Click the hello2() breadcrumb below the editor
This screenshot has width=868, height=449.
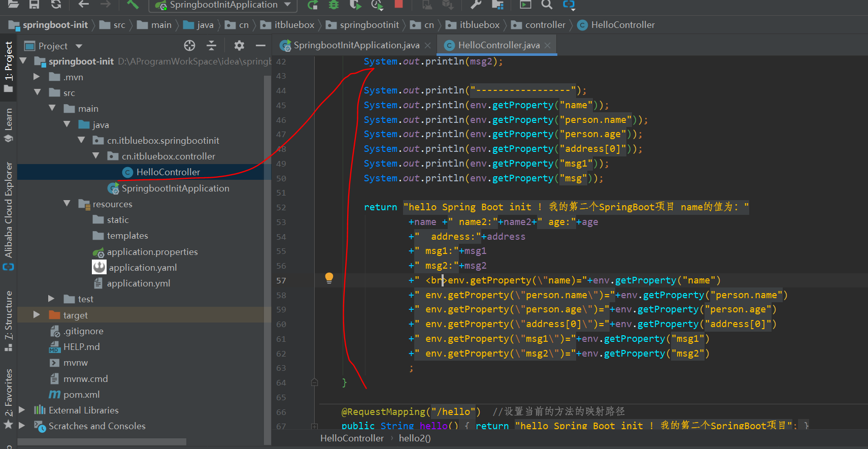(415, 438)
